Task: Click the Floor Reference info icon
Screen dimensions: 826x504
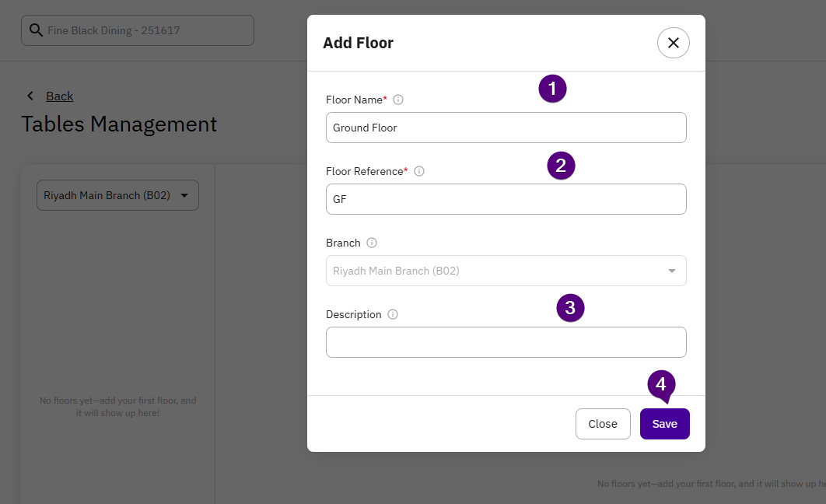Action: 419,171
